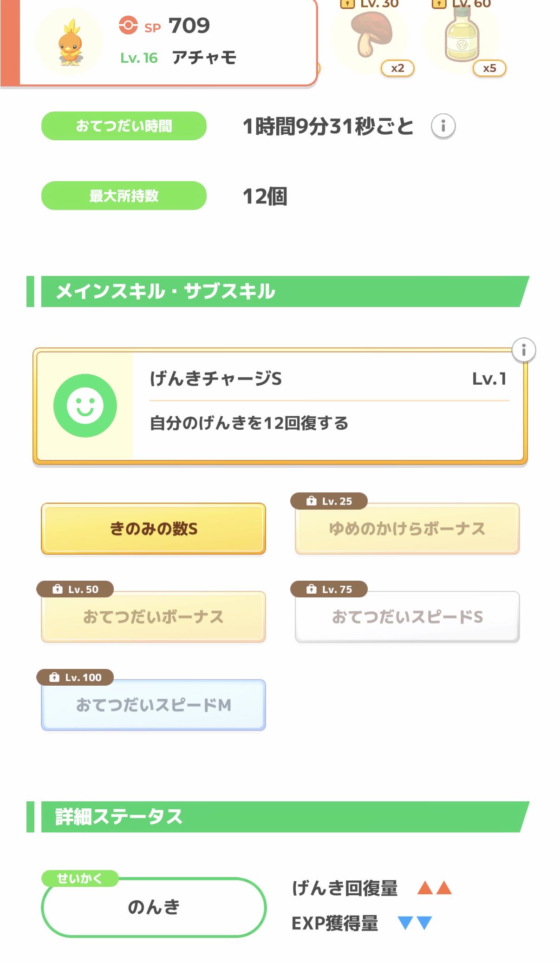Tap the のんき nature box
This screenshot has height=963, width=560.
(153, 907)
